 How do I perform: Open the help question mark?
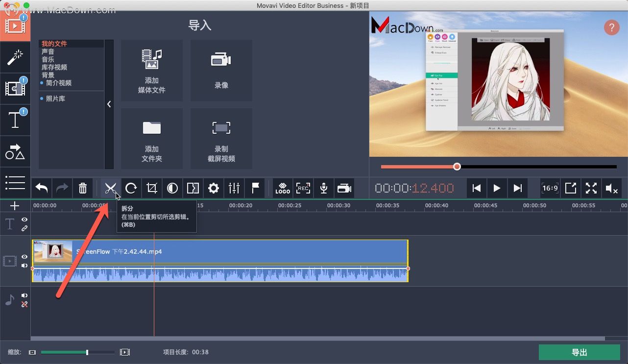[x=611, y=27]
